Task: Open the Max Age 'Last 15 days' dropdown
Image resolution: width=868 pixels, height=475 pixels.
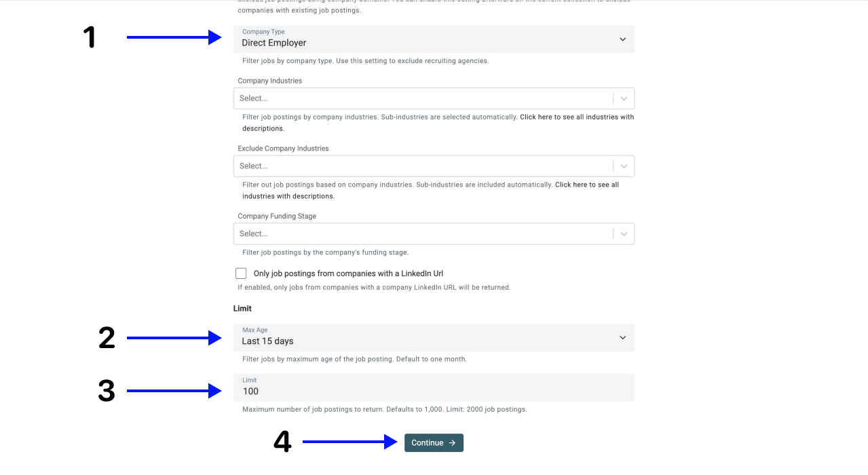Action: [x=421, y=337]
